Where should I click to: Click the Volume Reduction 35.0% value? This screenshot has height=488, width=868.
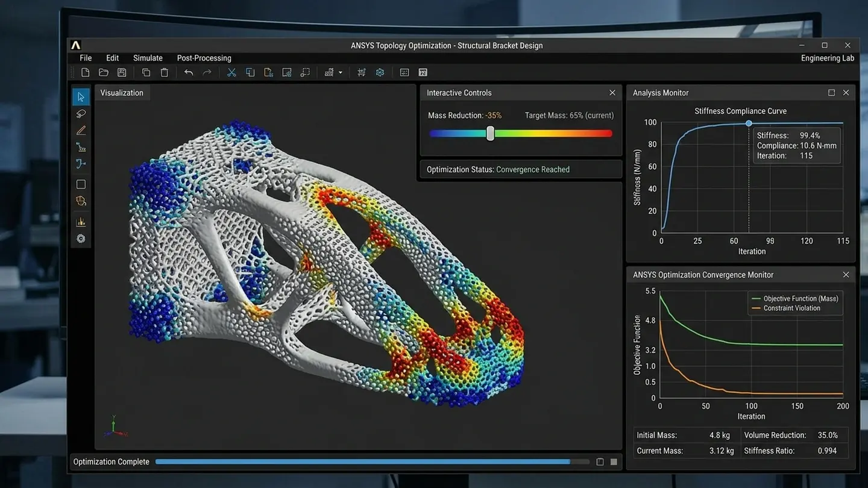[x=828, y=435]
